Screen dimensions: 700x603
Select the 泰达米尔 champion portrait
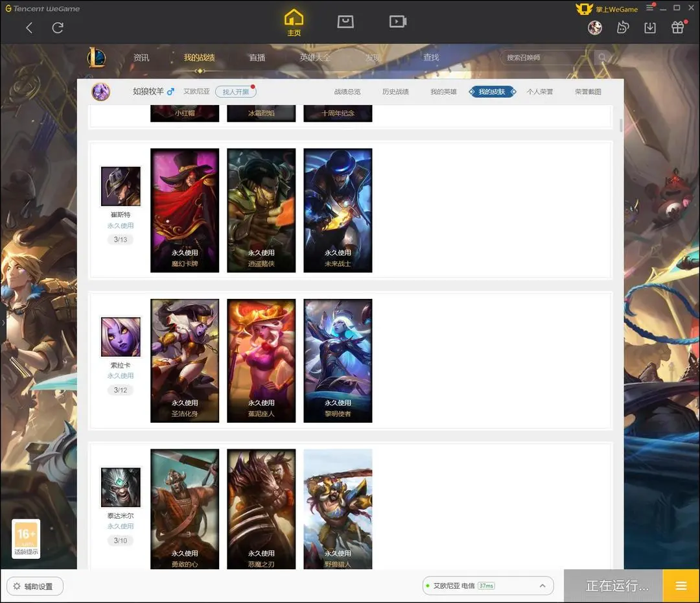point(121,487)
